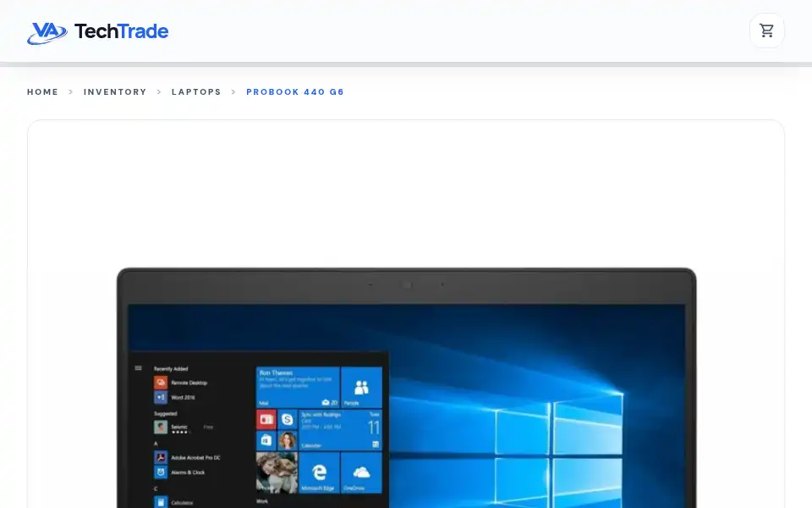Go to the Home breadcrumb
This screenshot has width=812, height=508.
click(43, 91)
